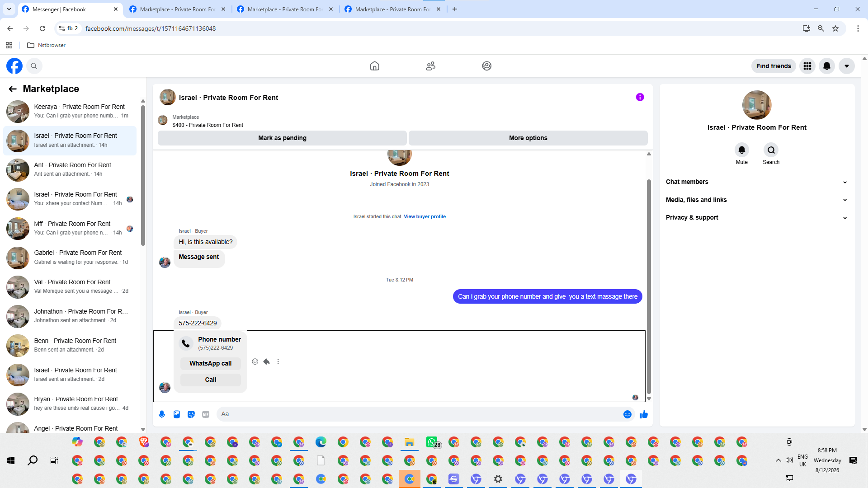Open More options for the listing
This screenshot has width=868, height=488.
528,138
